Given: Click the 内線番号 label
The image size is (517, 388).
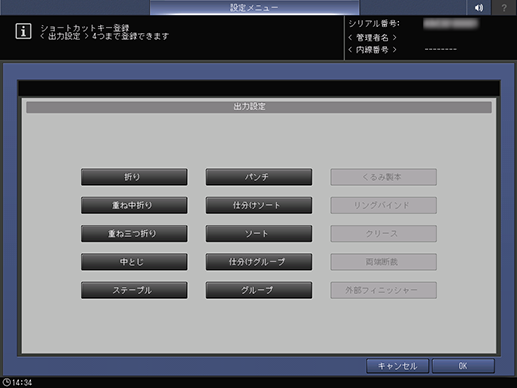Looking at the screenshot, I should point(372,50).
